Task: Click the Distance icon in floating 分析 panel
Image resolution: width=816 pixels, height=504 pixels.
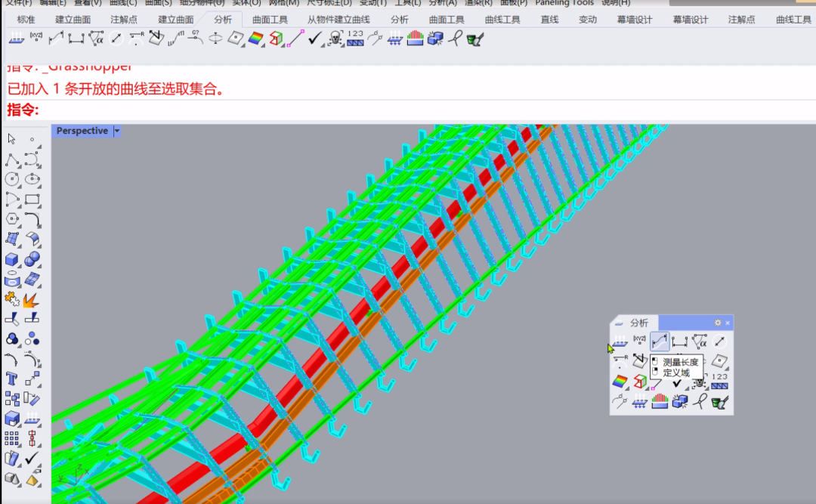Action: pos(680,342)
